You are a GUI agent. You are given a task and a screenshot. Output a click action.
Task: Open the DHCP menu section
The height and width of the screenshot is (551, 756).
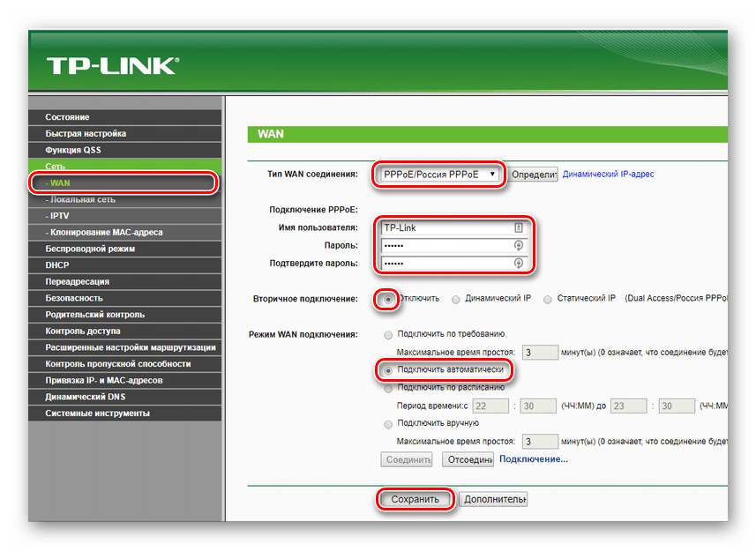(x=125, y=264)
